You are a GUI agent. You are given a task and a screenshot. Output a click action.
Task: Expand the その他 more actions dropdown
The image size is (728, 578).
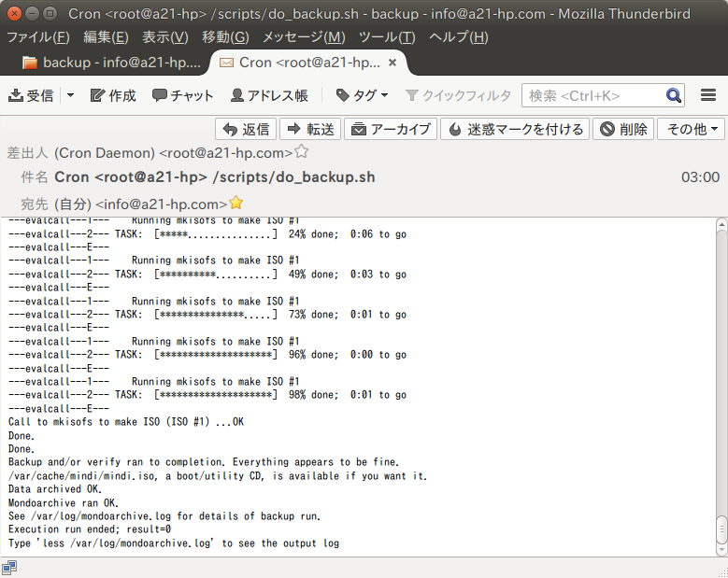pyautogui.click(x=692, y=129)
